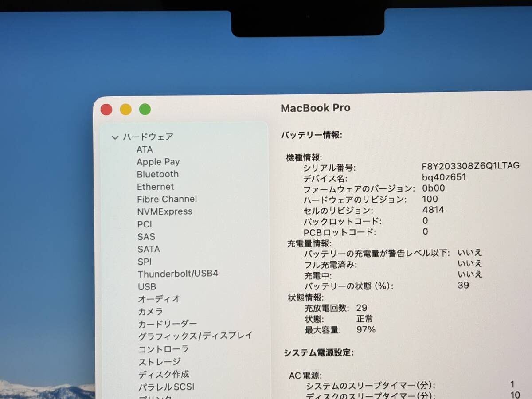Click the パックロットコード label
Image resolution: width=532 pixels, height=399 pixels.
pyautogui.click(x=342, y=221)
